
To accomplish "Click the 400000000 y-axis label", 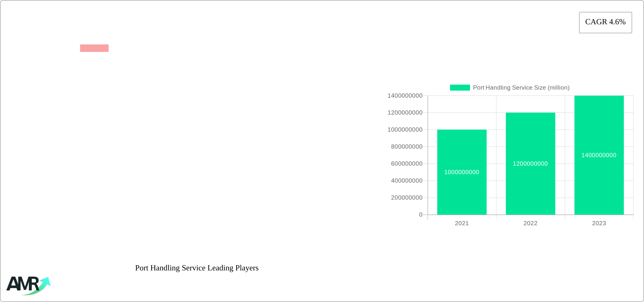I will [x=406, y=181].
